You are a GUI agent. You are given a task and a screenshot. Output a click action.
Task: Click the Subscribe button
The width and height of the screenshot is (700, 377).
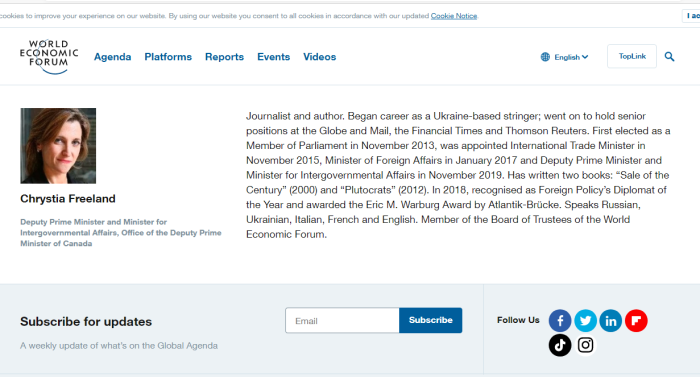431,320
